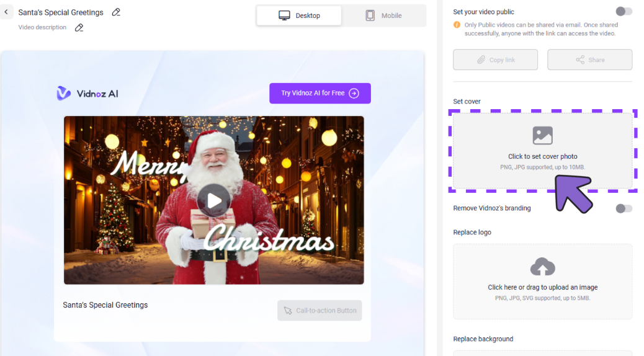
Task: Click the Copy link button
Action: click(x=495, y=60)
